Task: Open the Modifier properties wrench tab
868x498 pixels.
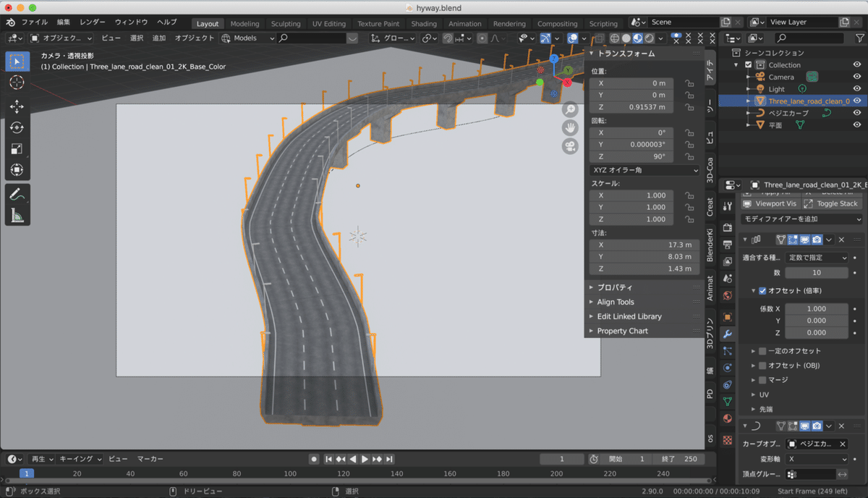Action: (728, 334)
